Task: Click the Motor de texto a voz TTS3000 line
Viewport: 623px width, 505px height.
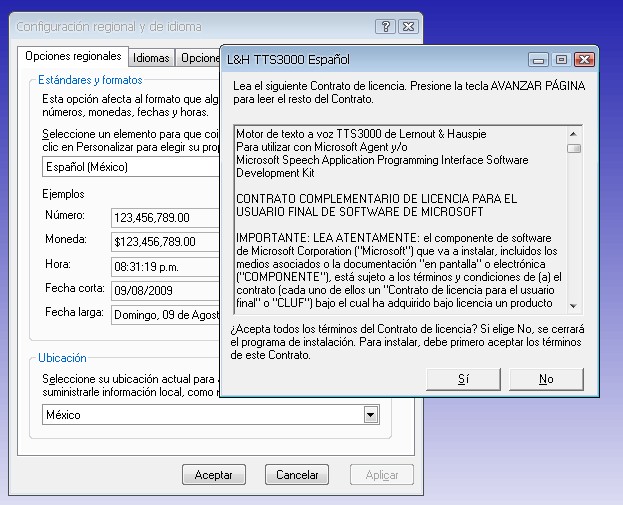Action: pyautogui.click(x=361, y=134)
